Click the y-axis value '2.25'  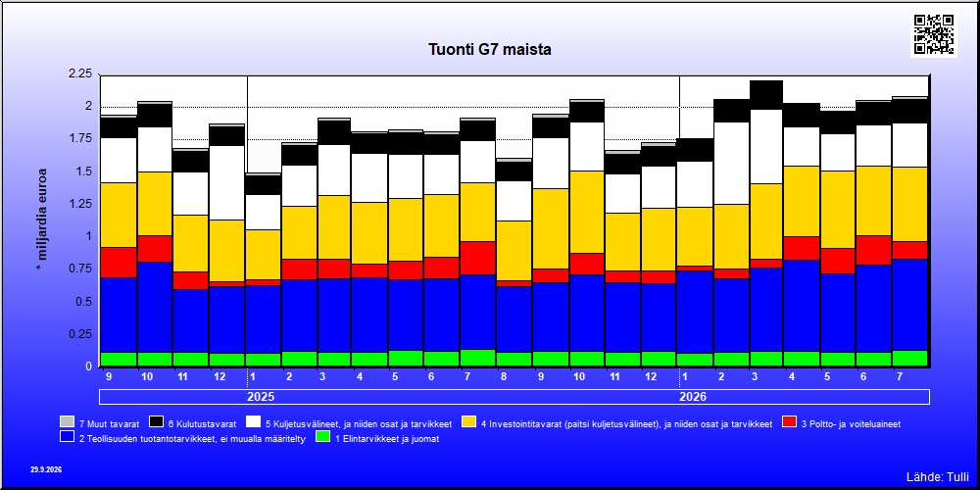(x=79, y=73)
